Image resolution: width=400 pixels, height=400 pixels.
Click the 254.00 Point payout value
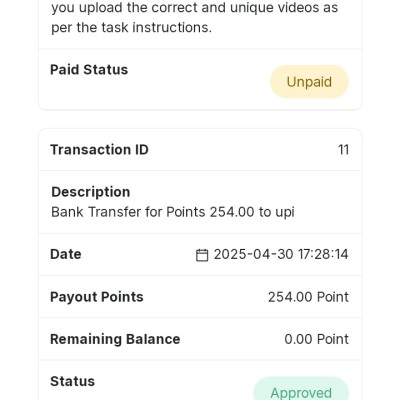308,297
